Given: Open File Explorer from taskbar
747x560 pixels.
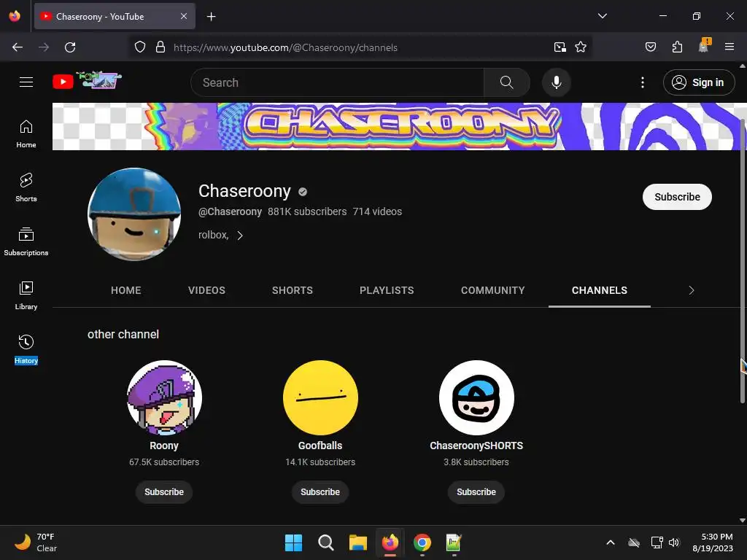Looking at the screenshot, I should pyautogui.click(x=357, y=542).
